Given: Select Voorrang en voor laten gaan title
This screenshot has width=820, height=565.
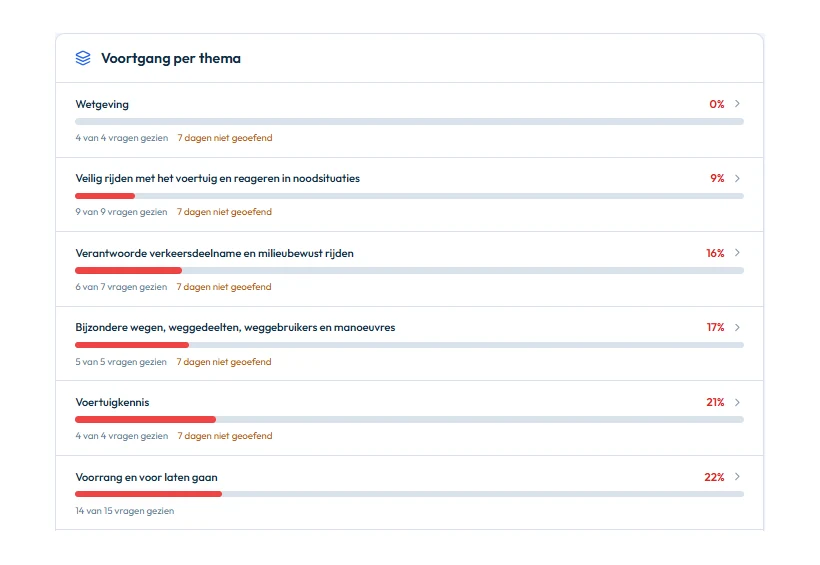Looking at the screenshot, I should pos(146,477).
